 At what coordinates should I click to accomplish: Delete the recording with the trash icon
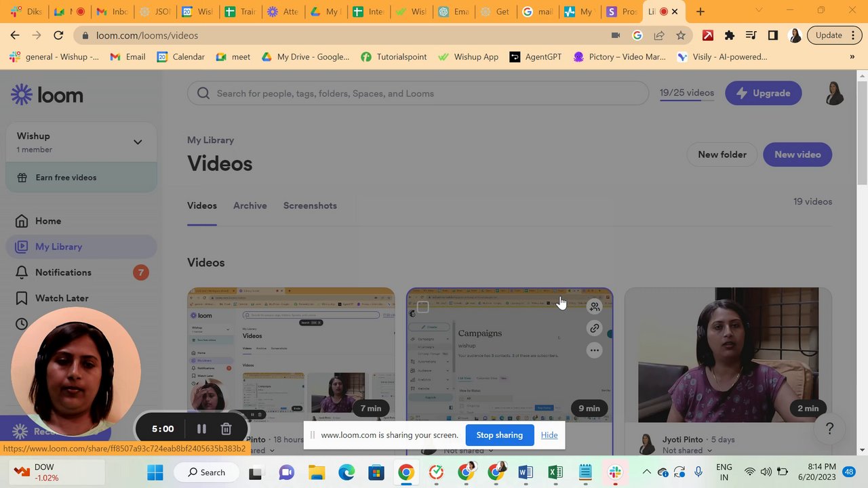tap(226, 429)
